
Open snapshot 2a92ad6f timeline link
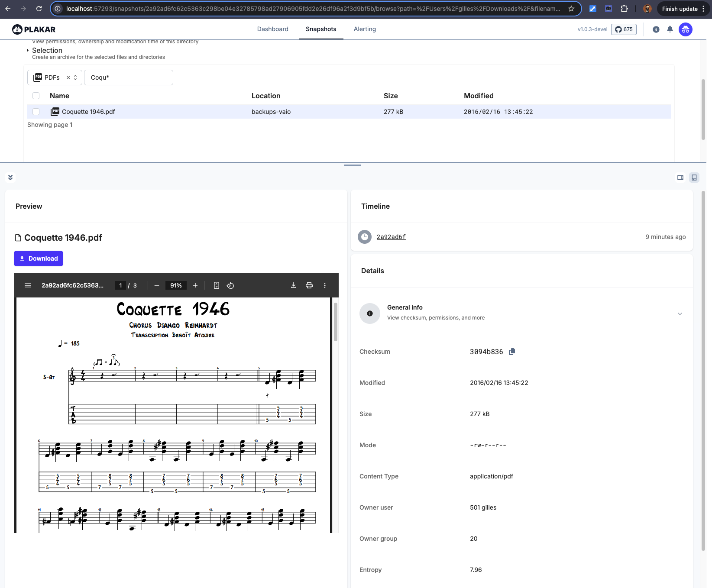point(391,237)
